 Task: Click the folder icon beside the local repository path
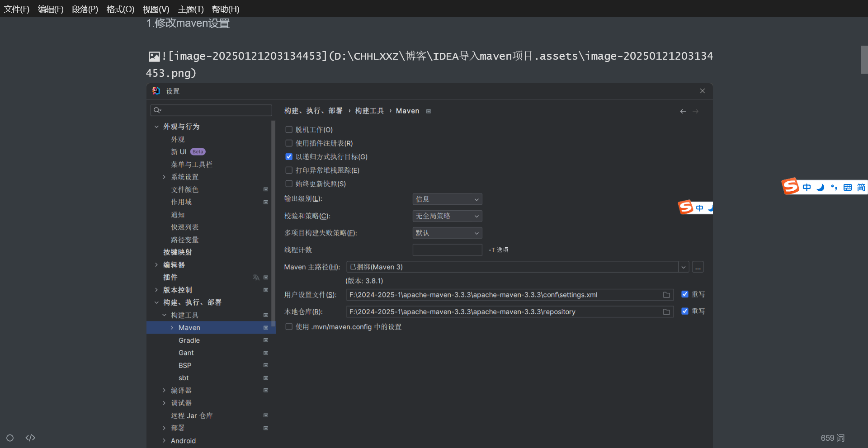pos(665,311)
